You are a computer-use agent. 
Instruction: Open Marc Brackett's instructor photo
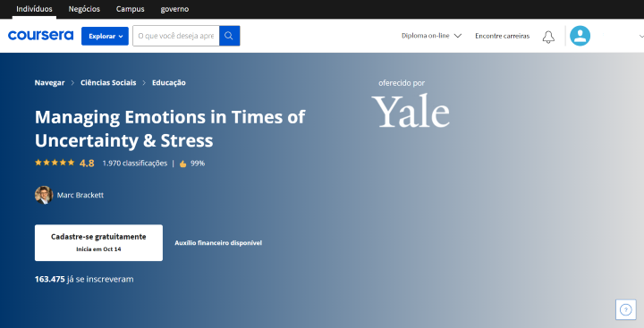[x=44, y=195]
